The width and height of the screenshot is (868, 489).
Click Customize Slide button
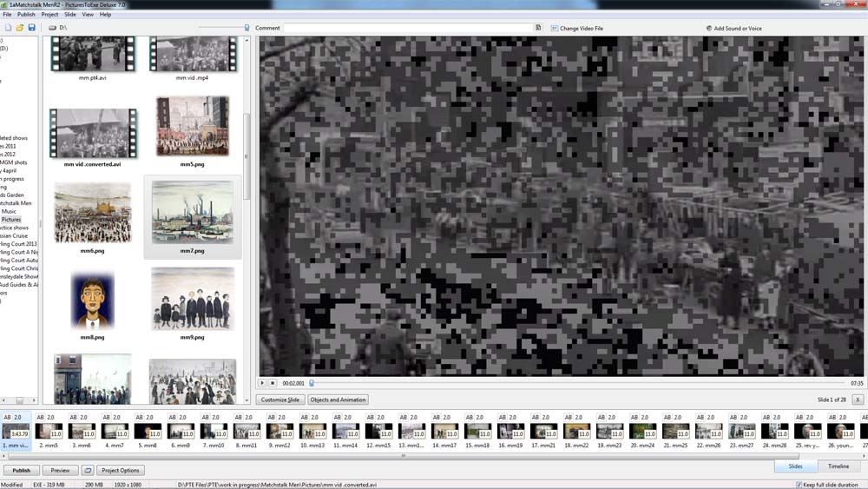pos(280,400)
